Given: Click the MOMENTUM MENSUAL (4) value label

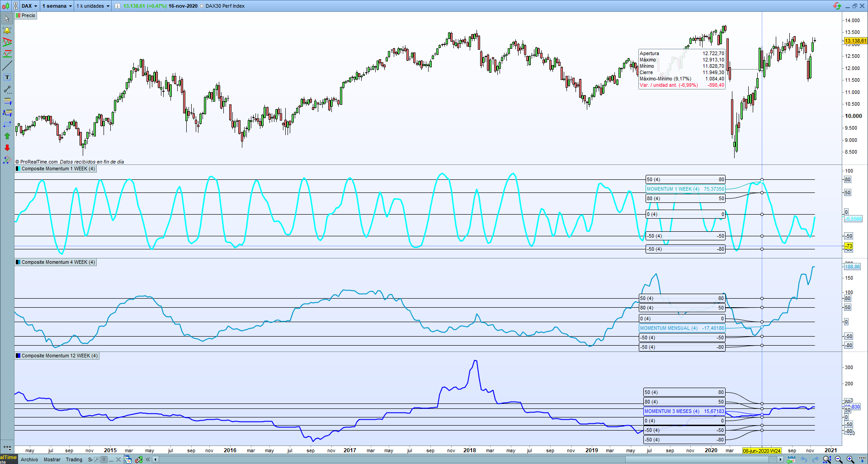Looking at the screenshot, I should coord(682,328).
